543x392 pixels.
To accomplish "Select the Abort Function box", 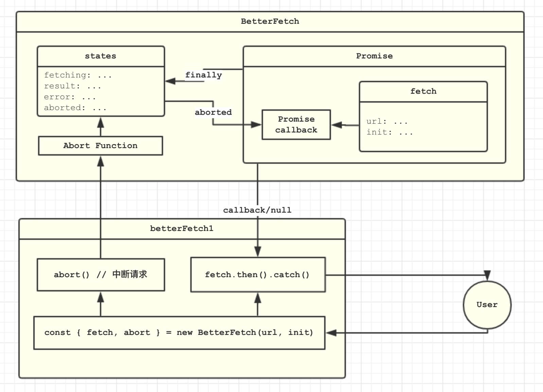I will [101, 146].
